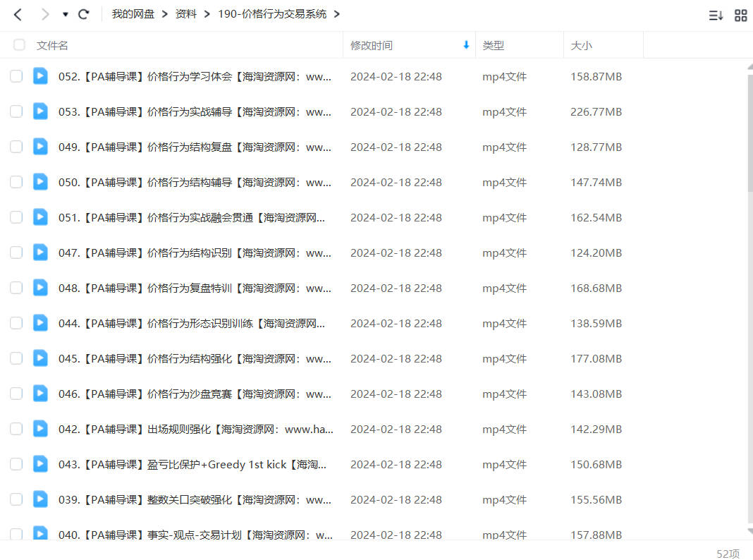Select the checkbox for file 046
Viewport: 753px width, 560px height.
point(16,394)
